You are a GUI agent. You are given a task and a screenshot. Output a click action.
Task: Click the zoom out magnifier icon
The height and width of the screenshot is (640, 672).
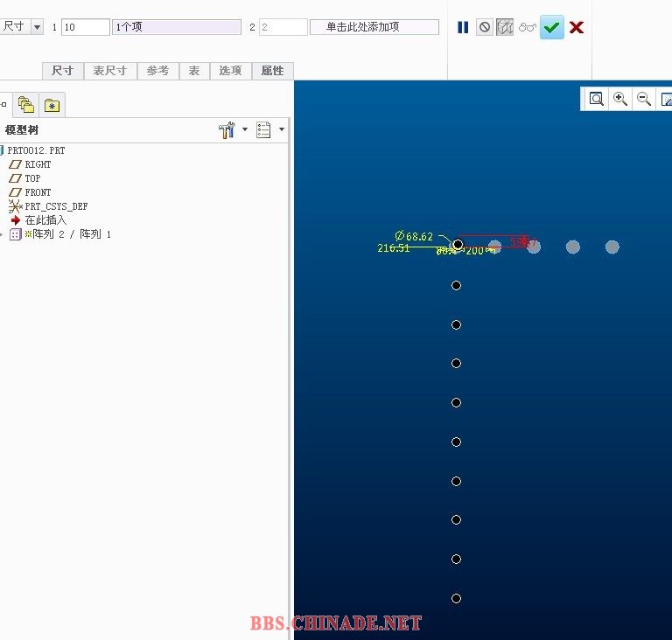click(x=643, y=99)
